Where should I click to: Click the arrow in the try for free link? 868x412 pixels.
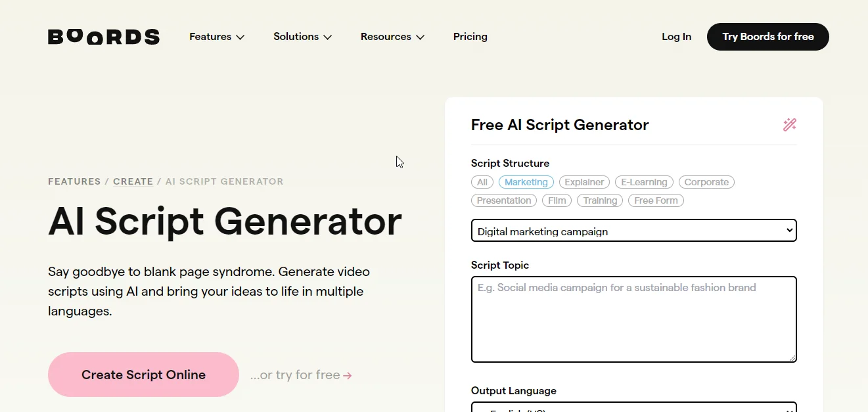click(x=348, y=375)
